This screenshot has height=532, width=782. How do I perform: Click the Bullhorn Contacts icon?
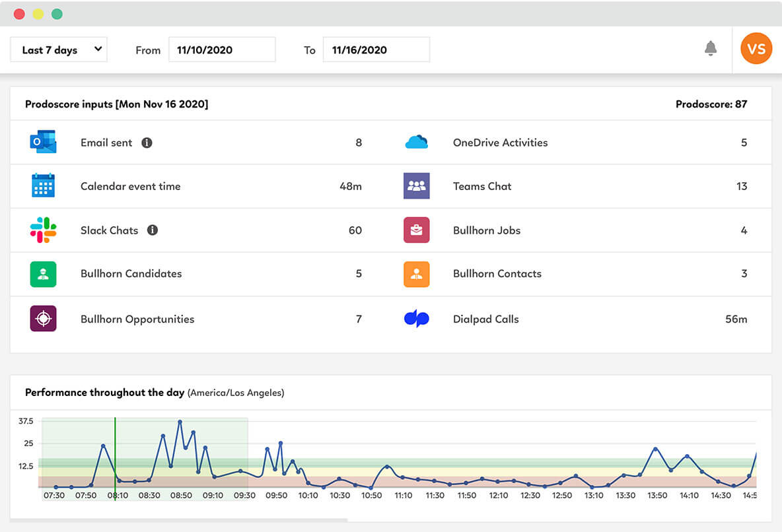(417, 274)
